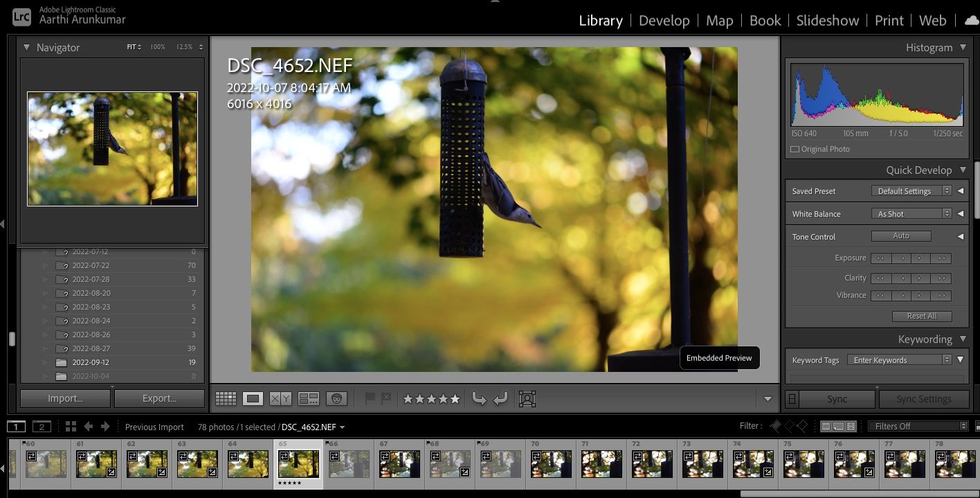The width and height of the screenshot is (980, 498).
Task: Increase Vibrance by small step
Action: coord(920,296)
